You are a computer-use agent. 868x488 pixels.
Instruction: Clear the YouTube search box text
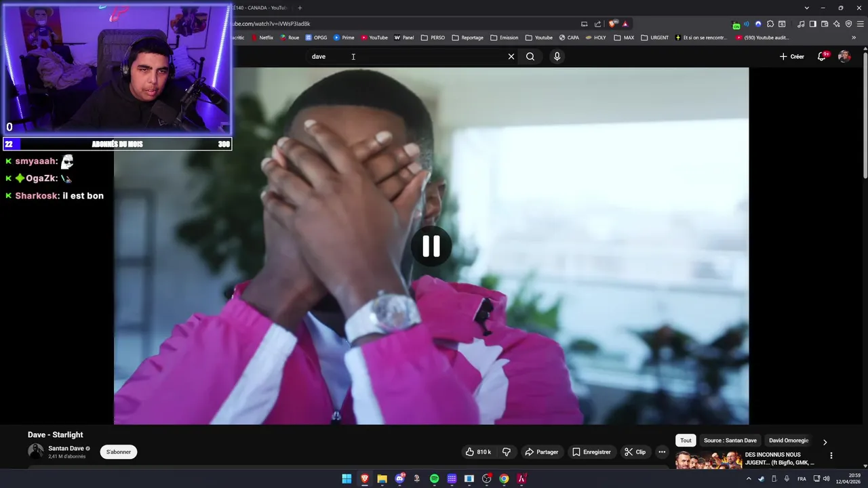511,56
